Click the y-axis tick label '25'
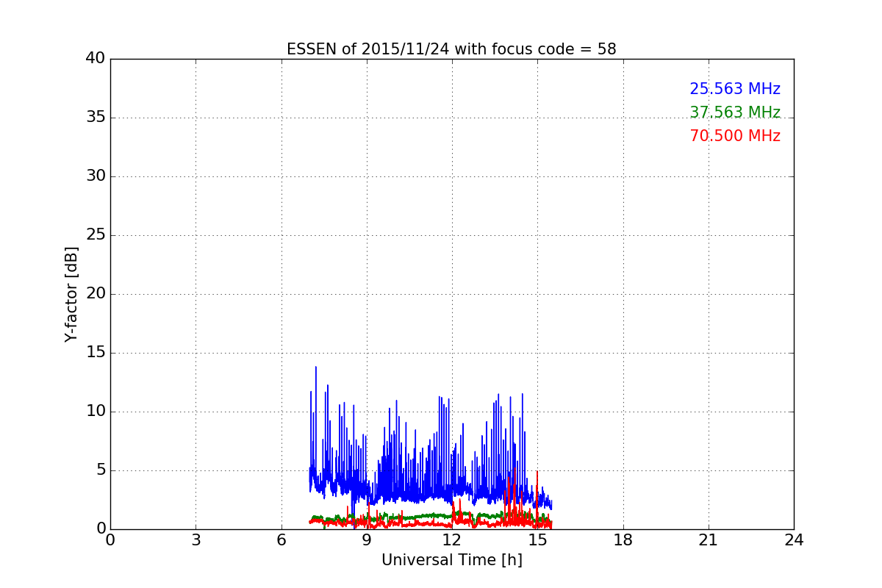The image size is (882, 588). point(96,235)
